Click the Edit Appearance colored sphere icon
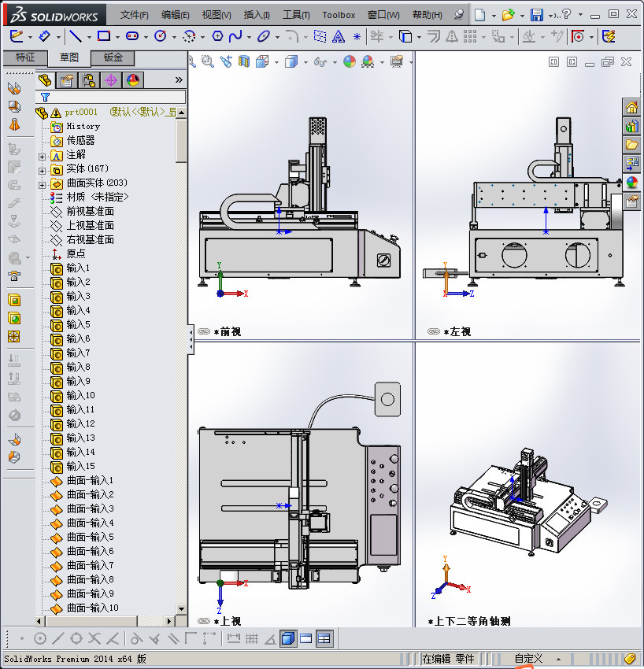 (350, 62)
